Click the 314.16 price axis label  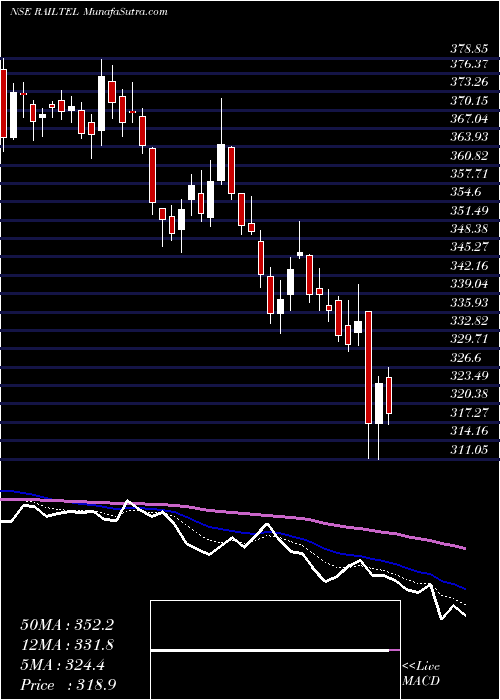click(468, 430)
